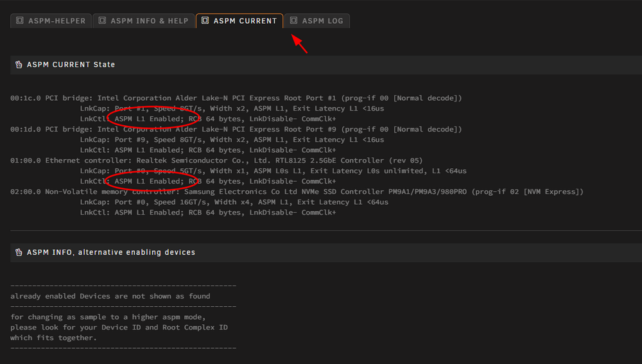Click the ASPM CURRENT State heading

[71, 65]
